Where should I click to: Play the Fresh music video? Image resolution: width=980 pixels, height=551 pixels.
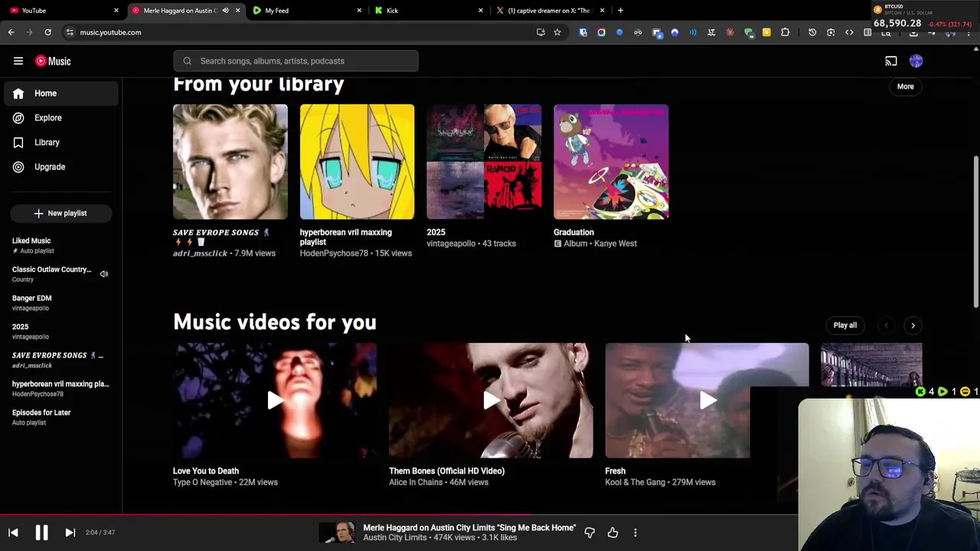[x=707, y=400]
